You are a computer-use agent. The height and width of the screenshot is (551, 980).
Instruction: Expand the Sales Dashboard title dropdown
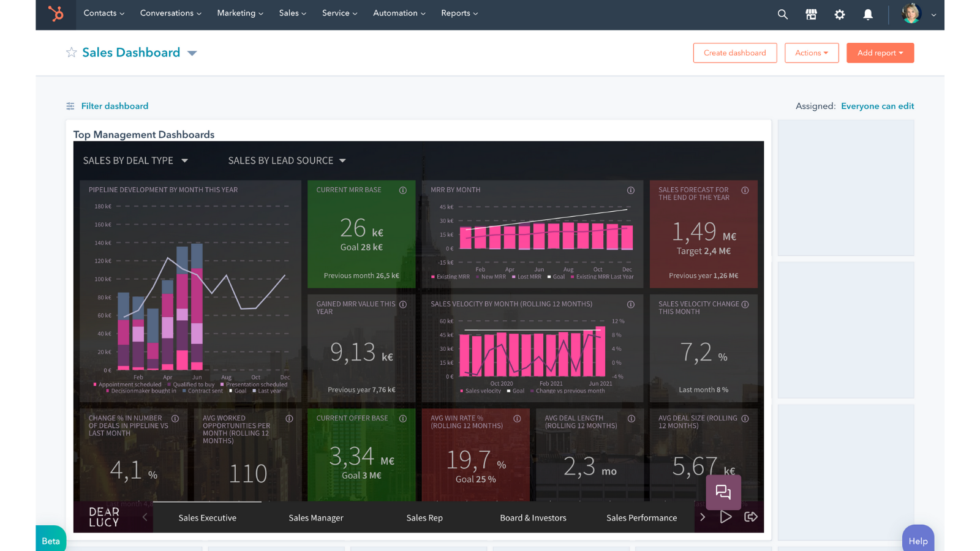(192, 53)
